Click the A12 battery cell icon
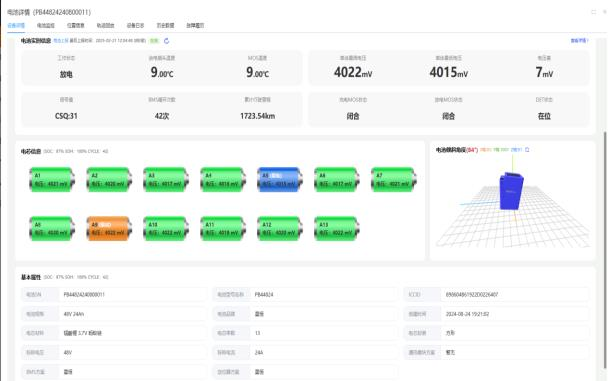This screenshot has height=381, width=609. click(280, 228)
